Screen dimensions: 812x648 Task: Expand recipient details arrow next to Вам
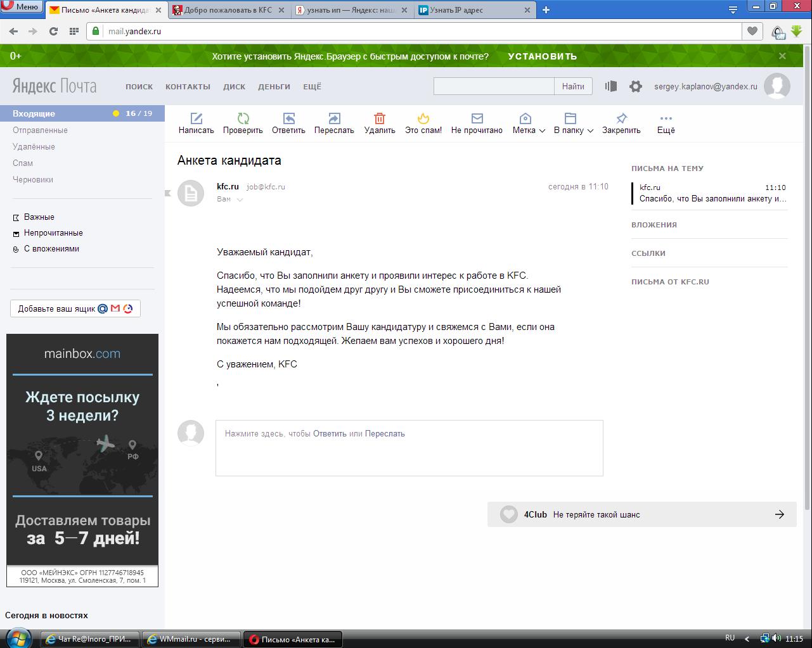pos(240,200)
